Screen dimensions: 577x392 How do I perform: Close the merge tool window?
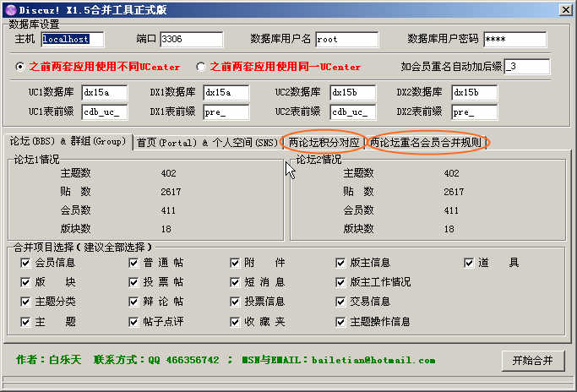(x=565, y=9)
